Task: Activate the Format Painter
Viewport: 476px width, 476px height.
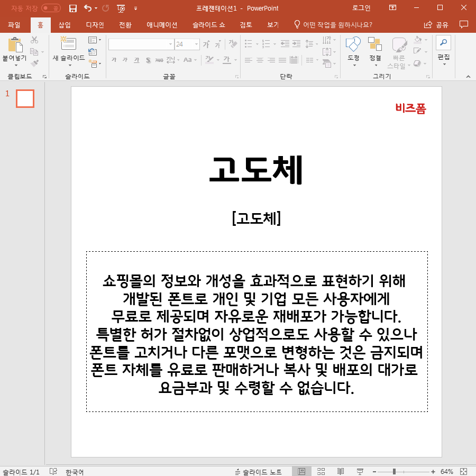Action: point(34,62)
